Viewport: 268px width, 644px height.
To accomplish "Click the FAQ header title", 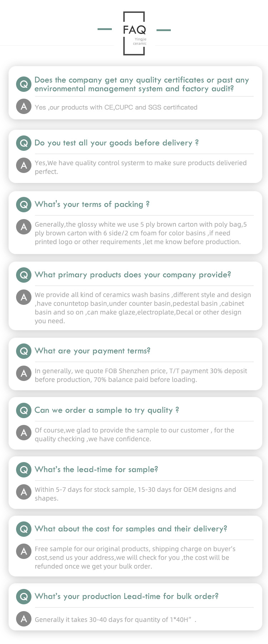I will pos(134,30).
